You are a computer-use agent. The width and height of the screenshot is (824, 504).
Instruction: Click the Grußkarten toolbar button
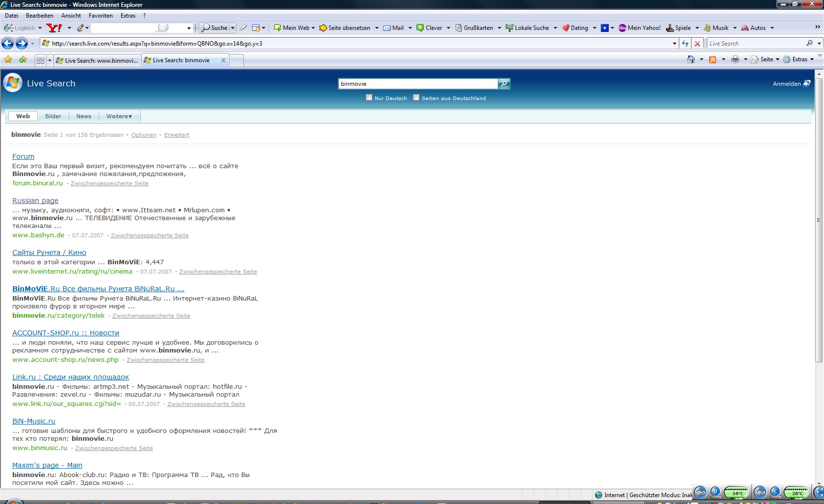(474, 28)
